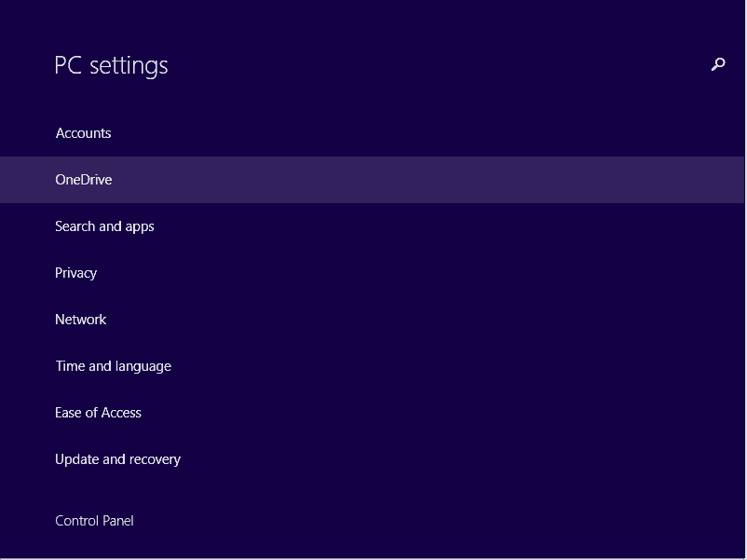The height and width of the screenshot is (560, 747).
Task: Click the Privacy list entry
Action: (372, 273)
